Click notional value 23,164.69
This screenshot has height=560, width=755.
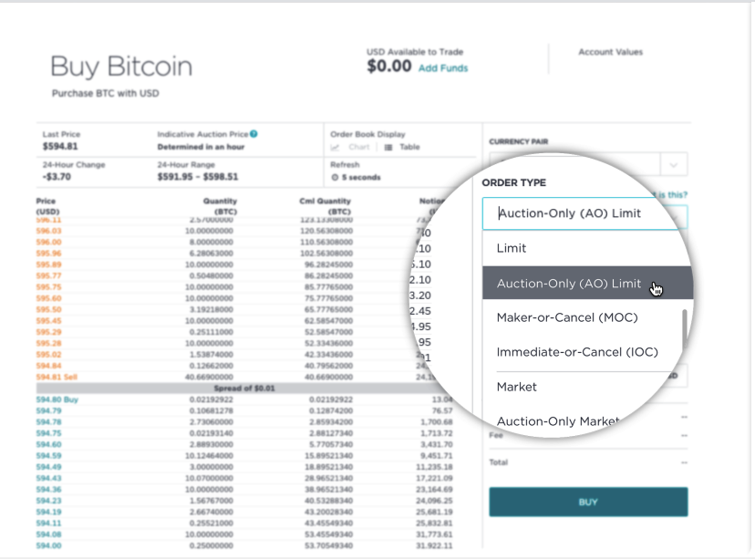435,490
